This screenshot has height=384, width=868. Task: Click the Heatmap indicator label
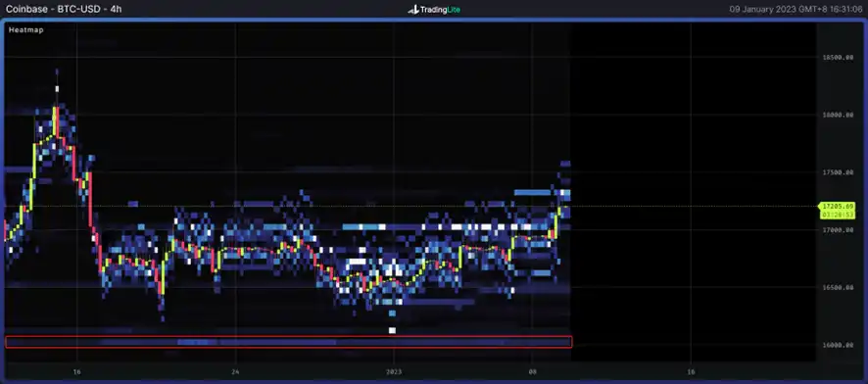coord(26,30)
